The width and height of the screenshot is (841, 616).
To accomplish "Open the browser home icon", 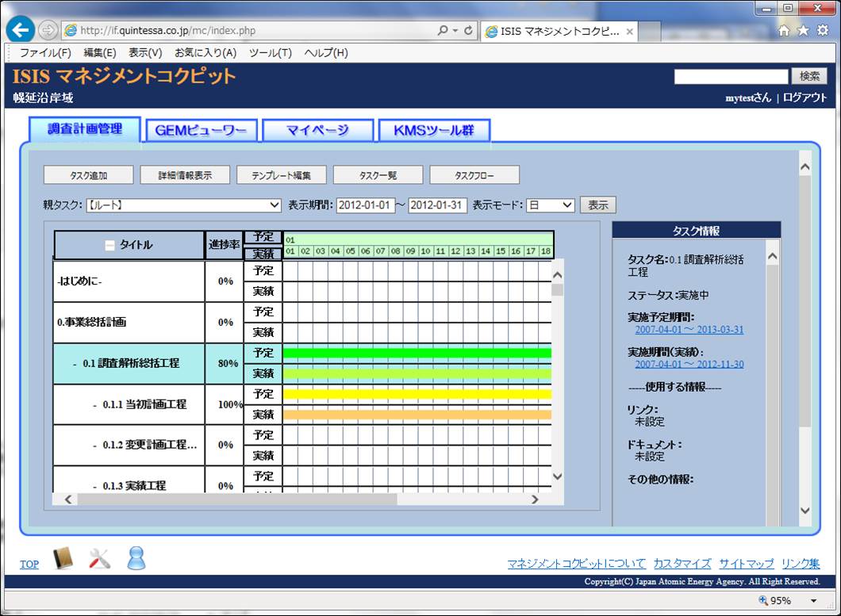I will coord(784,31).
